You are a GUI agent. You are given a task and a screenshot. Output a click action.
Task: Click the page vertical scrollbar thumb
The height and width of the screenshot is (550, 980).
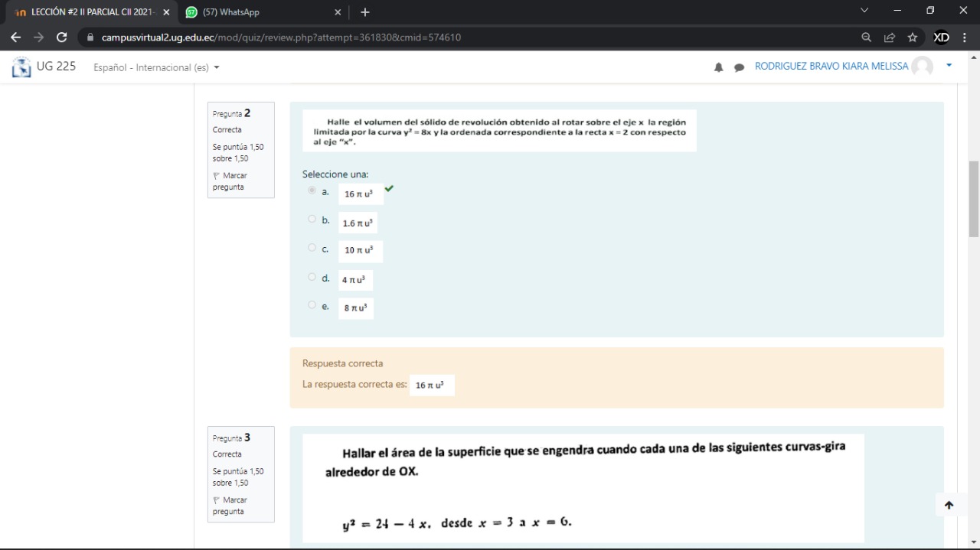(974, 199)
